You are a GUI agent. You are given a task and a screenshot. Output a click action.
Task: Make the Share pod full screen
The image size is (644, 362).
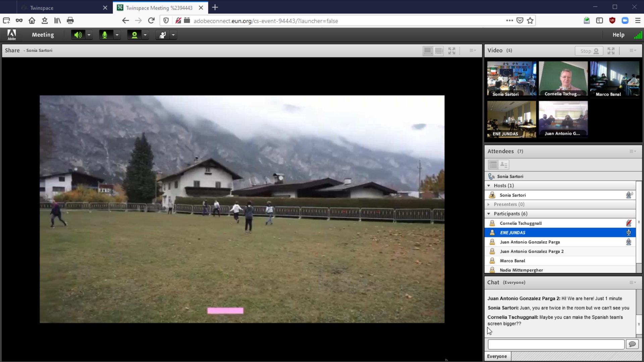(452, 51)
